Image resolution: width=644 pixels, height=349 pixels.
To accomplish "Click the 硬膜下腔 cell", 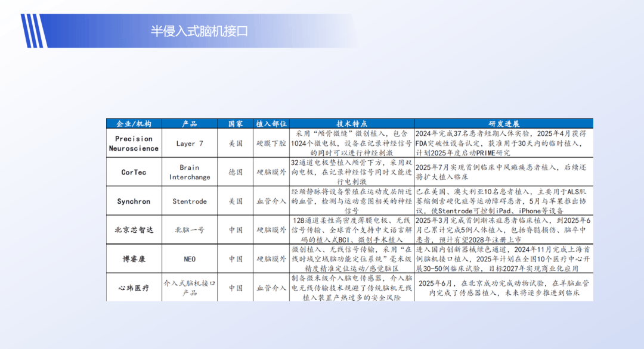I will [x=271, y=143].
